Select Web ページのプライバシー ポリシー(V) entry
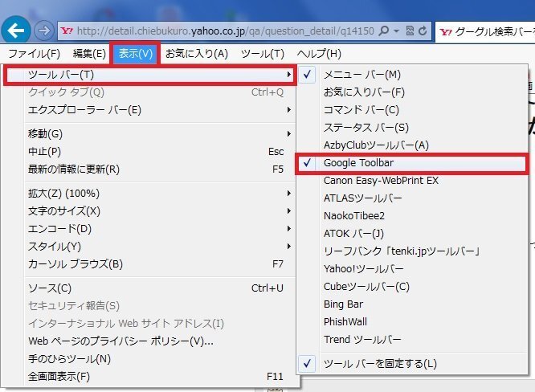 (x=150, y=341)
